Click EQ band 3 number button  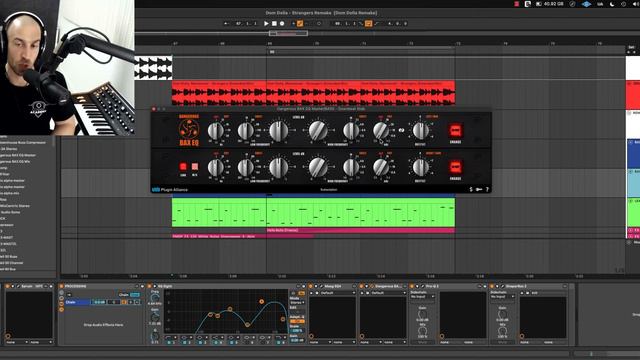[x=201, y=342]
